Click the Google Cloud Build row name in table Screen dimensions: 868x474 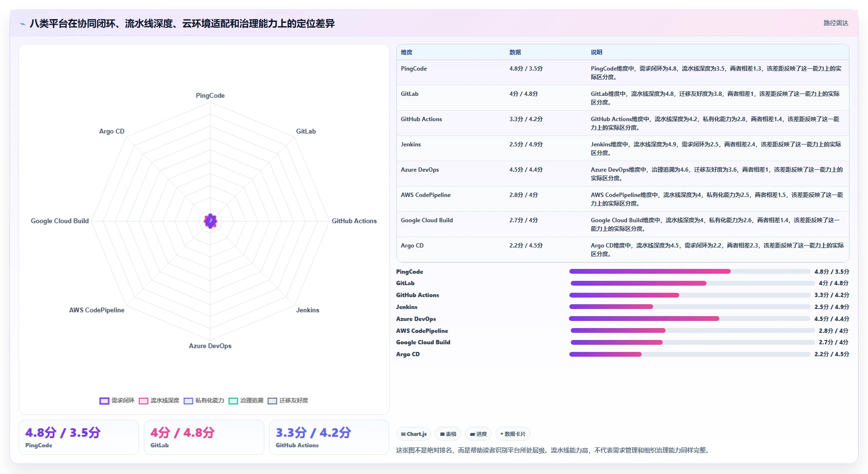(426, 220)
